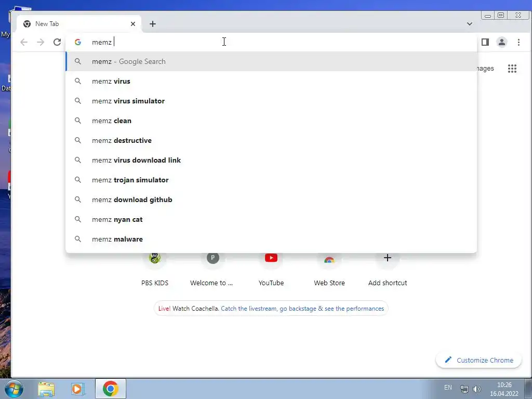Click the forward navigation arrow
Viewport: 532px width, 399px height.
pos(41,42)
